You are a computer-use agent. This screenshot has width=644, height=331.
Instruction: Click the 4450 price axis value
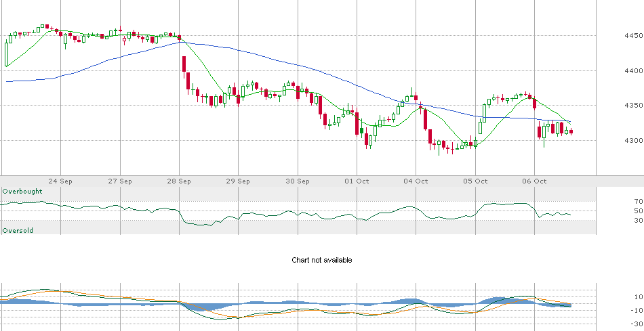[633, 36]
